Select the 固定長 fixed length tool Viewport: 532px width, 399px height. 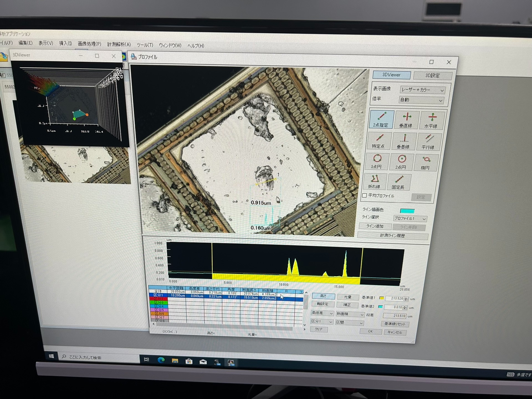399,182
